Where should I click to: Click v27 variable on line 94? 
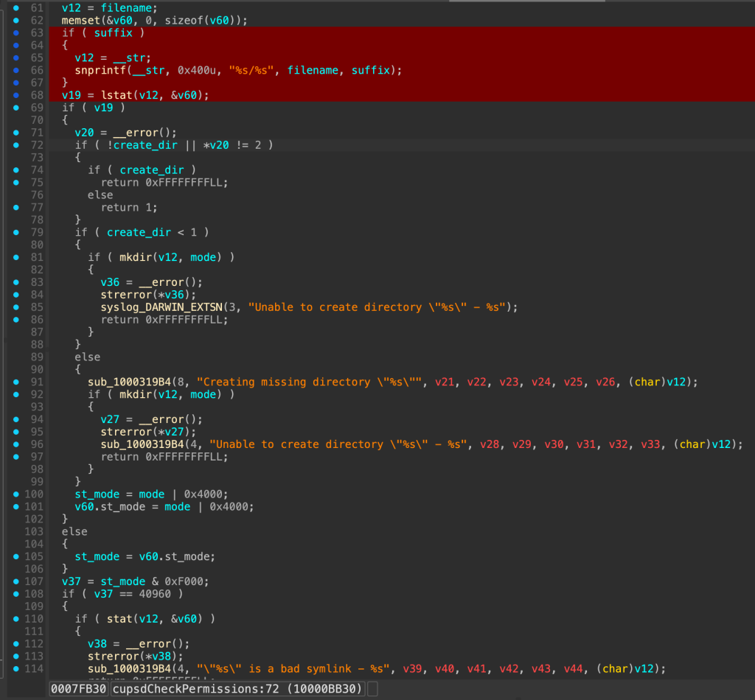(x=110, y=419)
